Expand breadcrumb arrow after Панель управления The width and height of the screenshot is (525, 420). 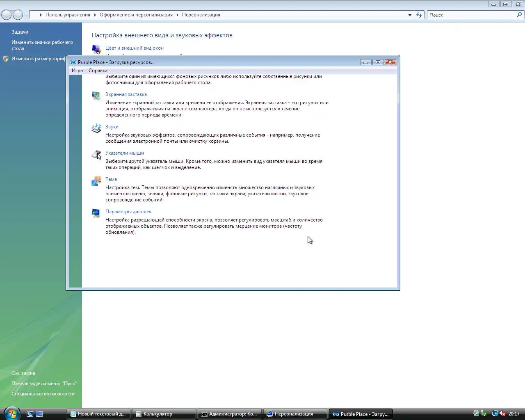click(x=95, y=15)
